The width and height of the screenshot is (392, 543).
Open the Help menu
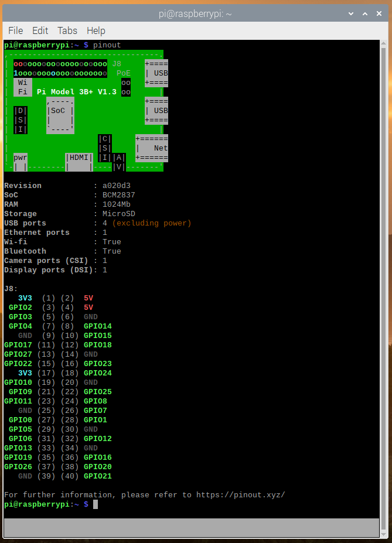96,31
